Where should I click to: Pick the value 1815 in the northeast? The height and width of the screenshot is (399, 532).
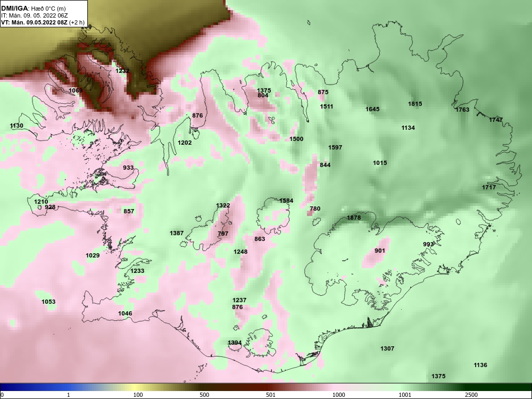415,104
